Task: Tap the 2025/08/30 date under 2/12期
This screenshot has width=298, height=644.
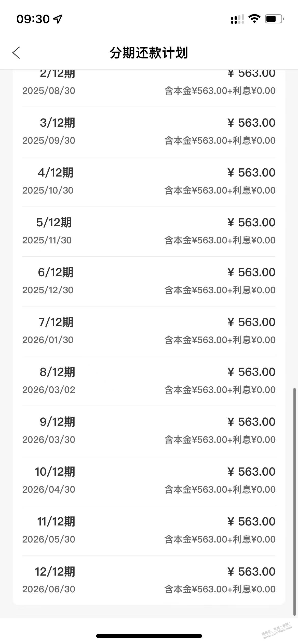Action: (x=49, y=91)
